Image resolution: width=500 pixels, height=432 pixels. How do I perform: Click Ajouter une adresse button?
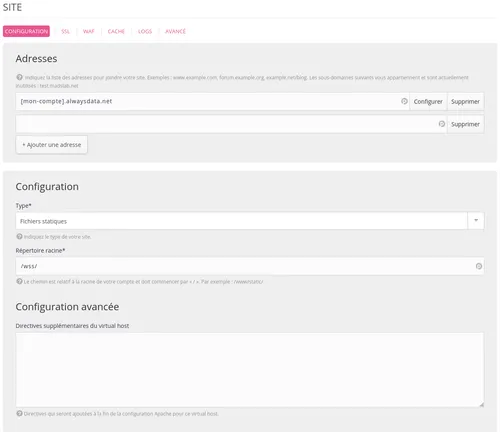[52, 145]
